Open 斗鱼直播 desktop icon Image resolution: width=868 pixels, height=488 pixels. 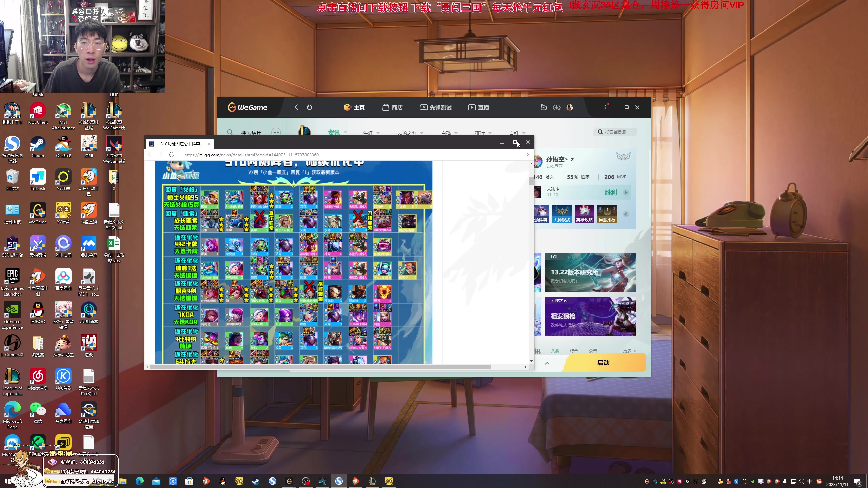pos(88,213)
